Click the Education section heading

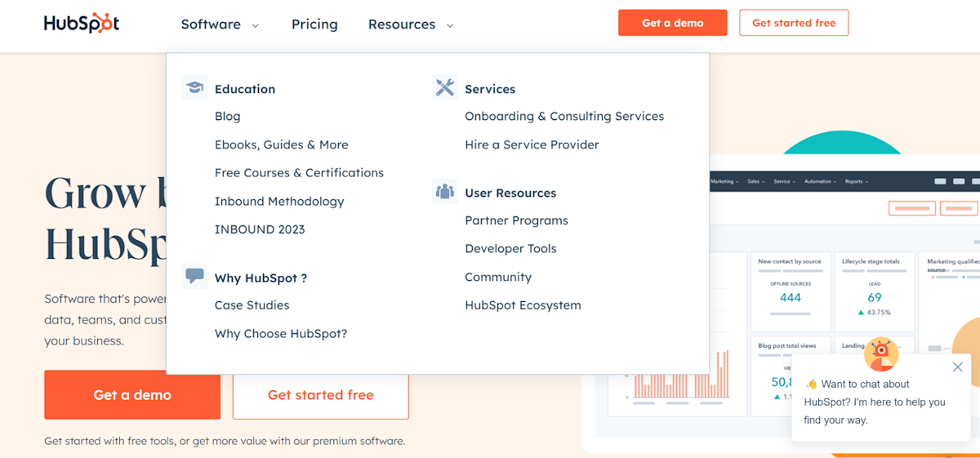tap(245, 89)
